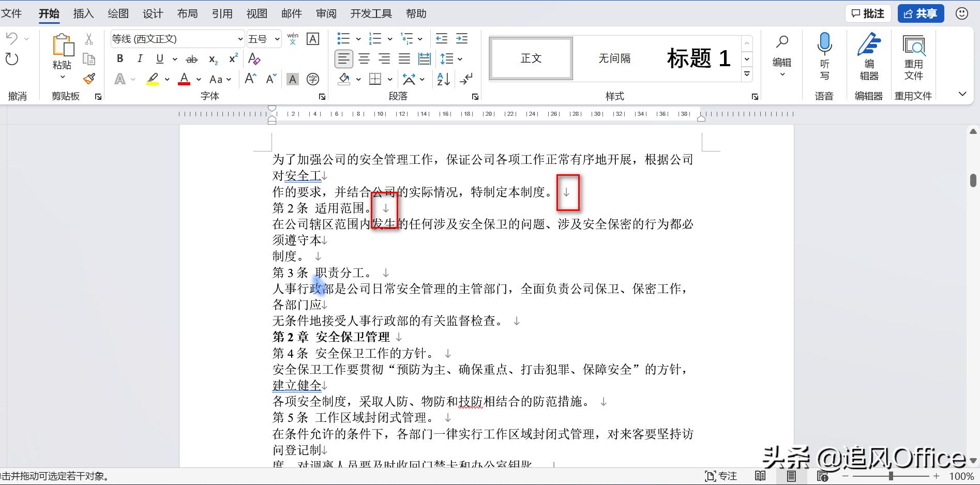Open the 审阅 ribbon tab

(326, 13)
